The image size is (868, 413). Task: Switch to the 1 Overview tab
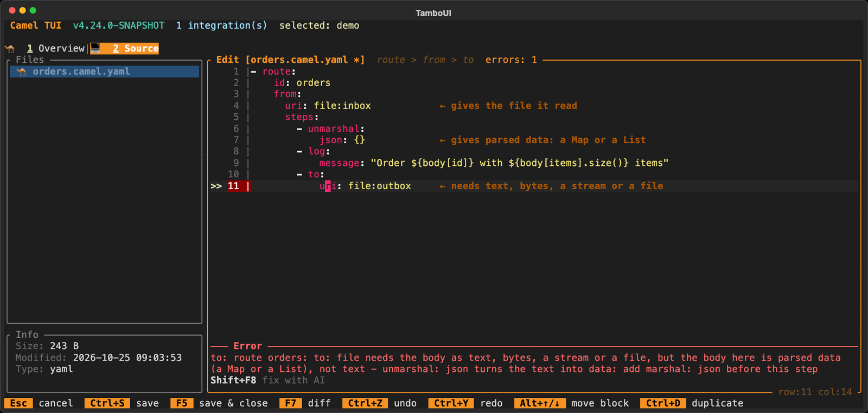coord(56,48)
